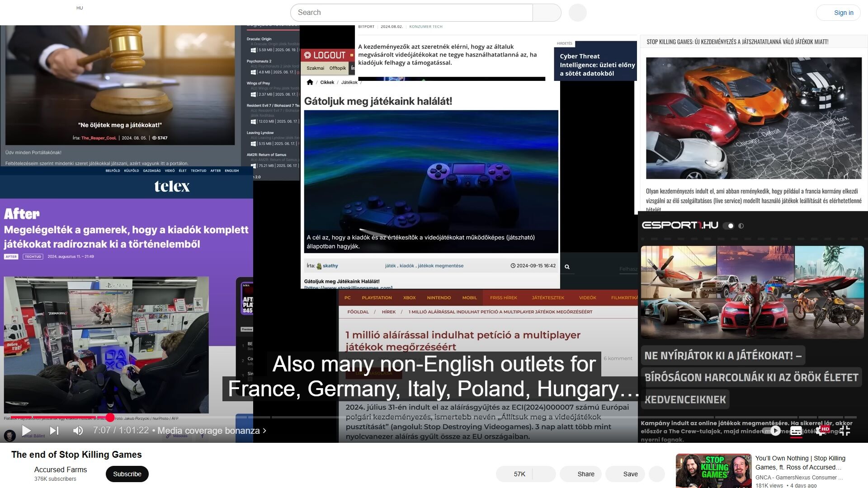
Task: Click the '376K subscribers' text
Action: click(x=55, y=479)
